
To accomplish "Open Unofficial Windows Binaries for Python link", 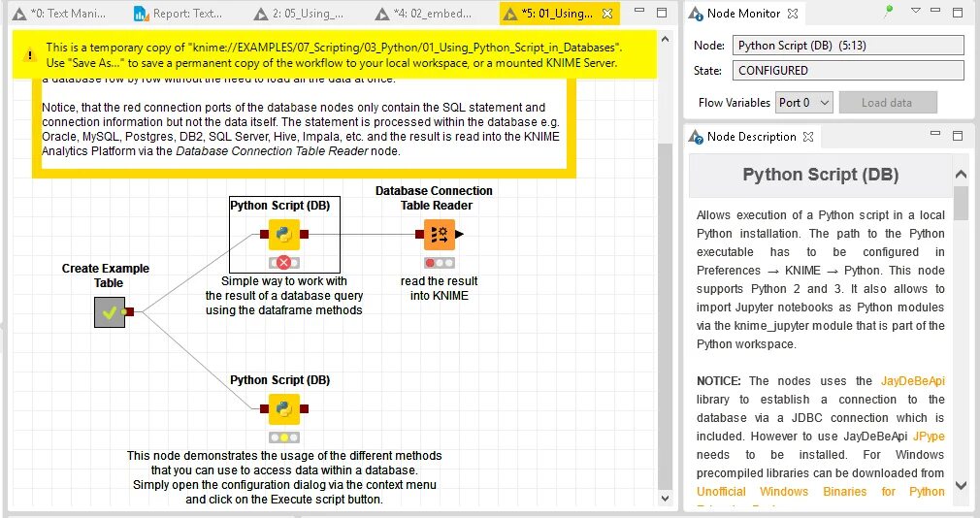I will click(x=821, y=492).
